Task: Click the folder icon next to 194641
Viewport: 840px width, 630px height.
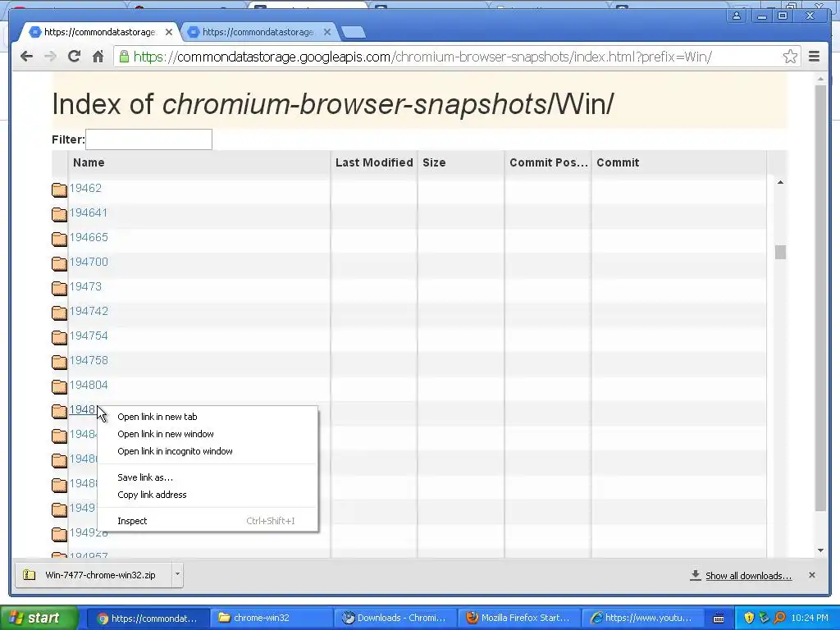Action: tap(59, 214)
